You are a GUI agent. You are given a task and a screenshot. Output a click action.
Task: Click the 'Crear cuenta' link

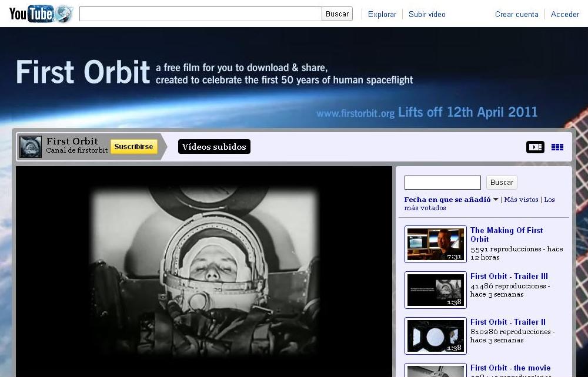click(517, 14)
